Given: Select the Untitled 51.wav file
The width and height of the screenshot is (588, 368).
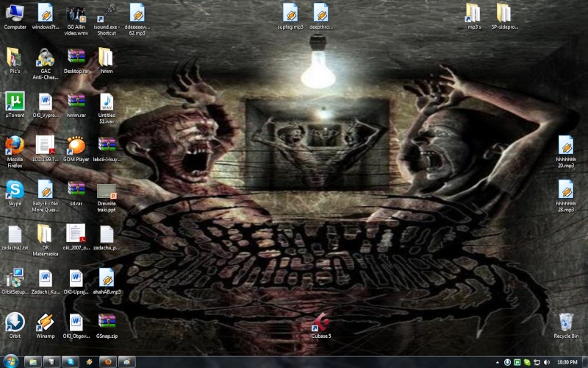Looking at the screenshot, I should tap(107, 108).
